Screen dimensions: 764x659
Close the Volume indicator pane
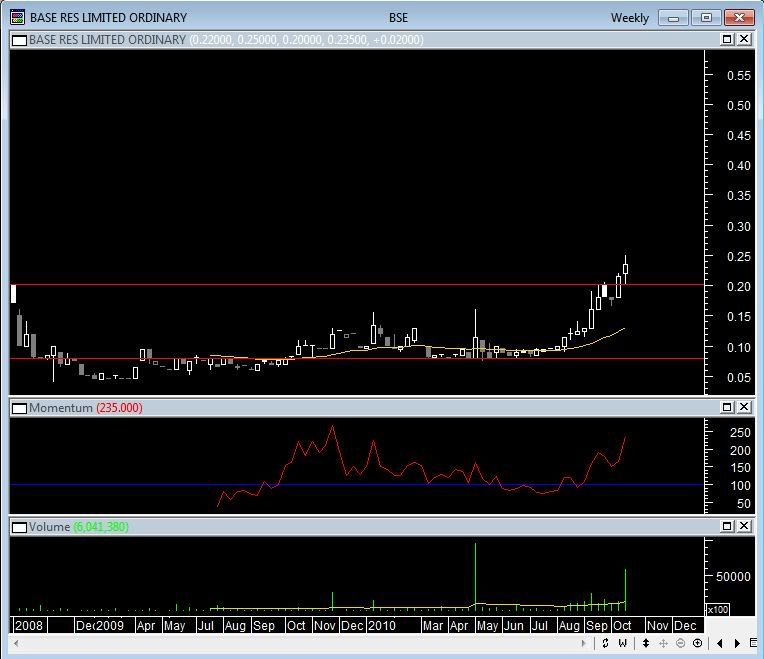744,526
